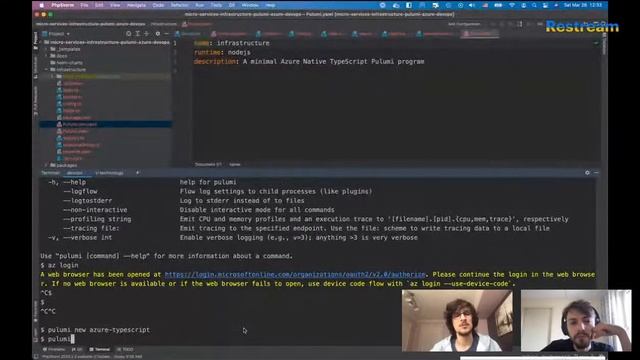Select the highlighted Pulumi file in tree
The image size is (640, 360).
tap(105, 124)
